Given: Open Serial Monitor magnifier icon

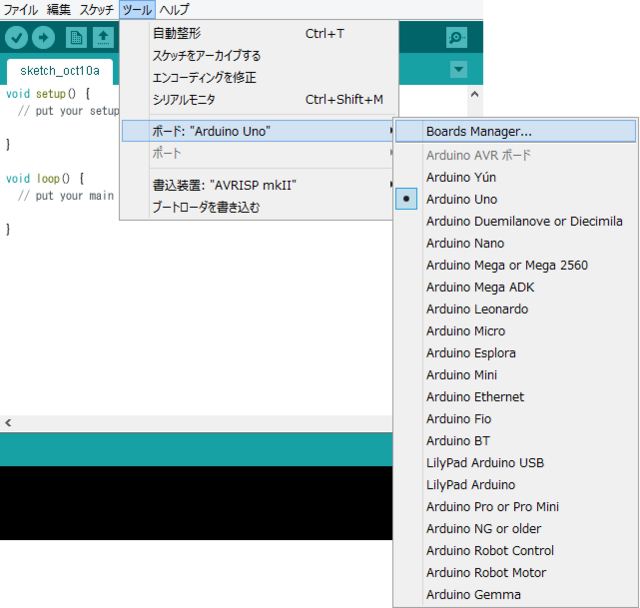Looking at the screenshot, I should tap(456, 38).
